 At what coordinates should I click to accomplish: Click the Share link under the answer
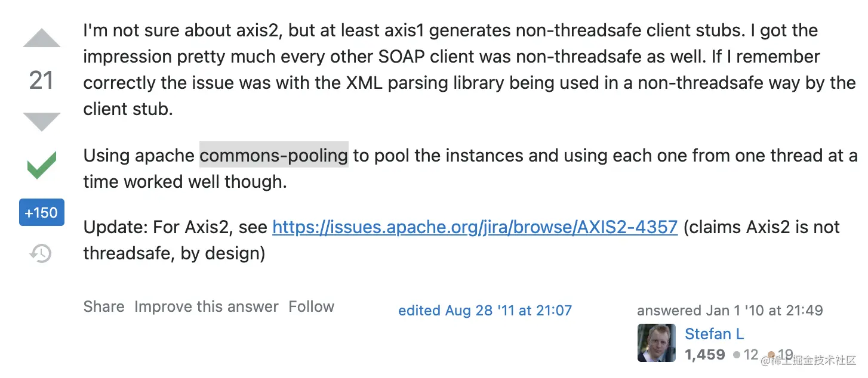click(x=104, y=306)
